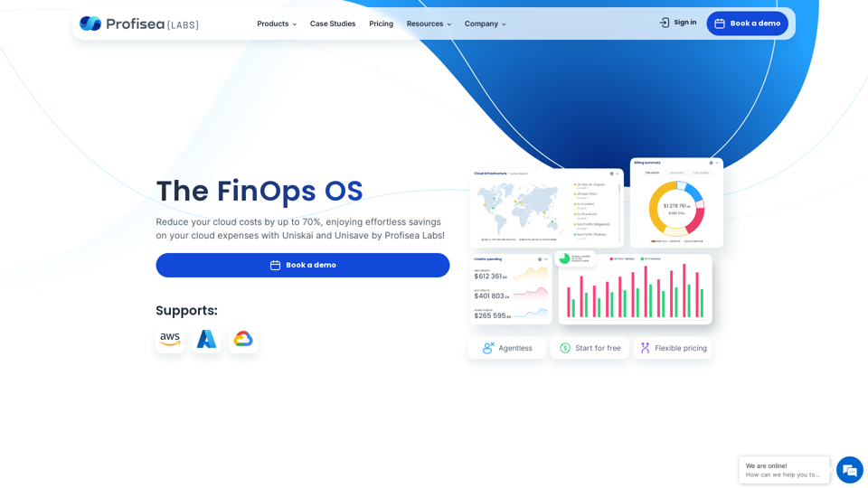Click the AWS logo icon
The width and height of the screenshot is (868, 488).
pyautogui.click(x=170, y=339)
